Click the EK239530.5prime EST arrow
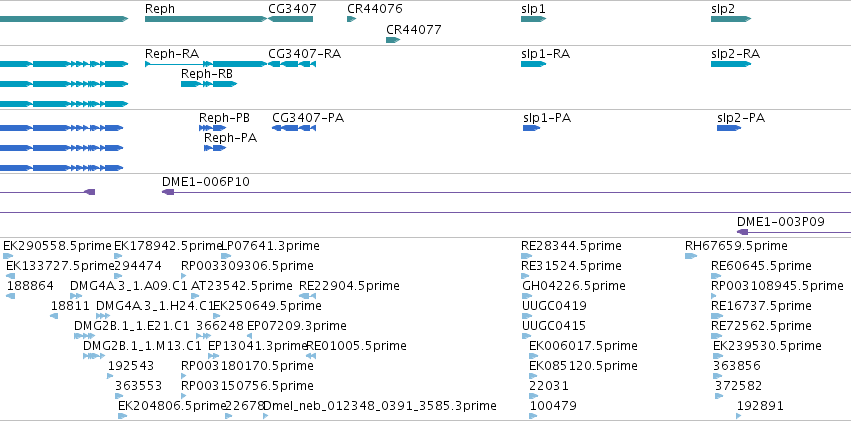Image resolution: width=851 pixels, height=421 pixels. 718,356
